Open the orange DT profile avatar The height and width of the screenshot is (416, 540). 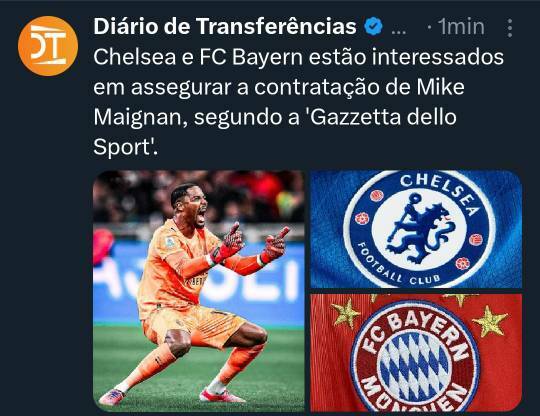pos(48,46)
